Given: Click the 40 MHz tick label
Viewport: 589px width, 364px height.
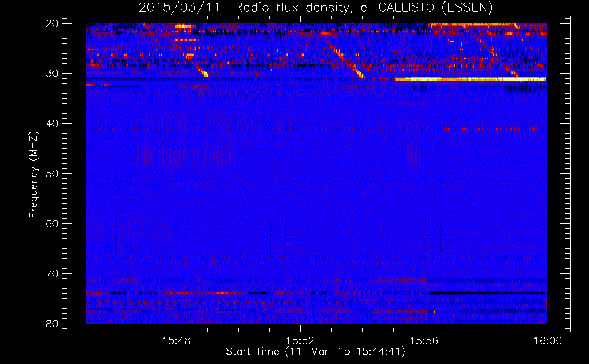Looking at the screenshot, I should point(52,124).
